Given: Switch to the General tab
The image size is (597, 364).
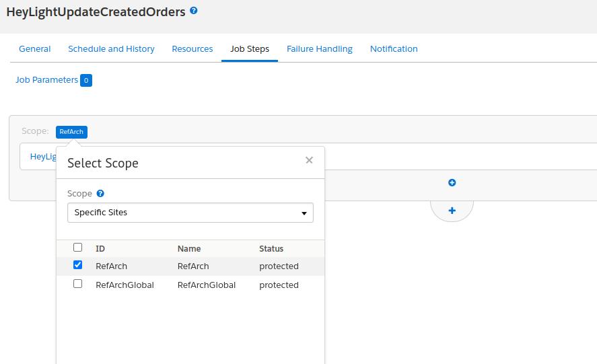Looking at the screenshot, I should click(34, 48).
